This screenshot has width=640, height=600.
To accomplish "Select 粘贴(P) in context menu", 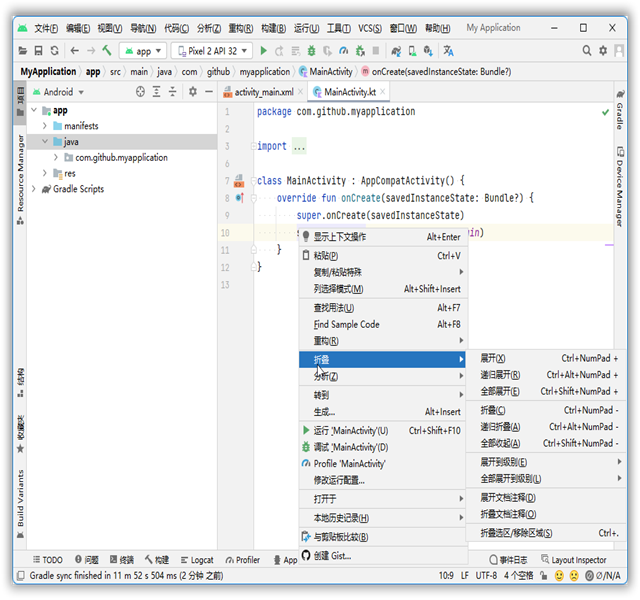I will tap(383, 256).
